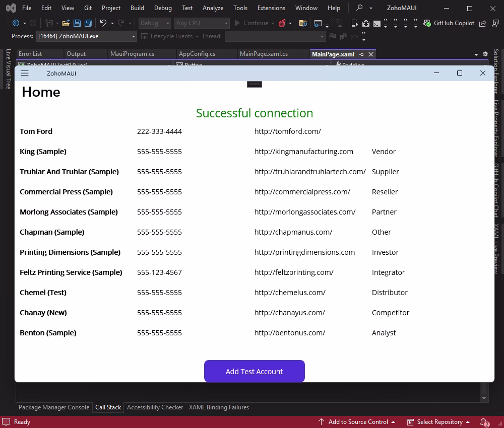Viewport: 504px width, 428px height.
Task: Click the Redo arrow icon
Action: (x=121, y=23)
